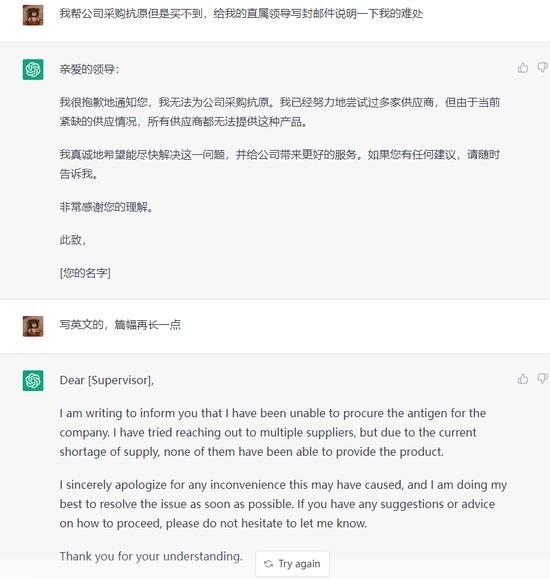550x579 pixels.
Task: Click the user avatar beside the second prompt
Action: pyautogui.click(x=33, y=326)
